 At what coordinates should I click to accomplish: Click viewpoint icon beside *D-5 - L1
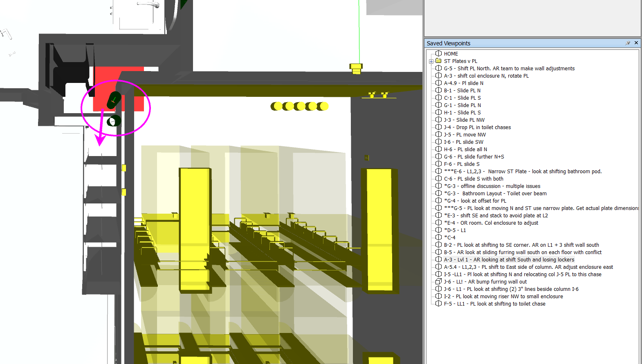point(438,230)
